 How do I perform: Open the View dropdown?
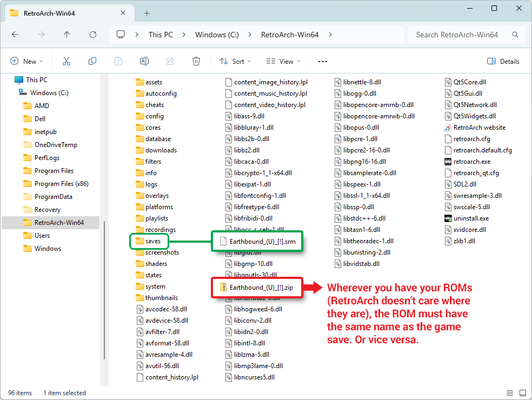[283, 62]
